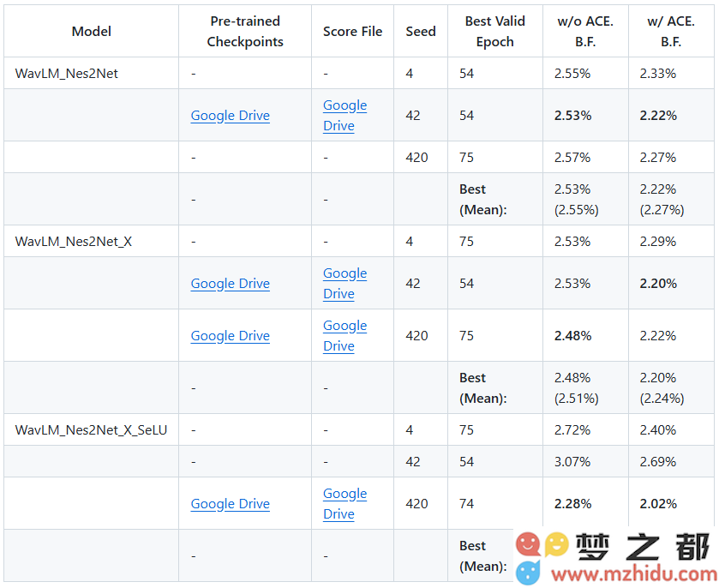Open Google Drive score file for Nes2Net_X_SeLU seed 420
This screenshot has height=588, width=719.
pyautogui.click(x=345, y=504)
